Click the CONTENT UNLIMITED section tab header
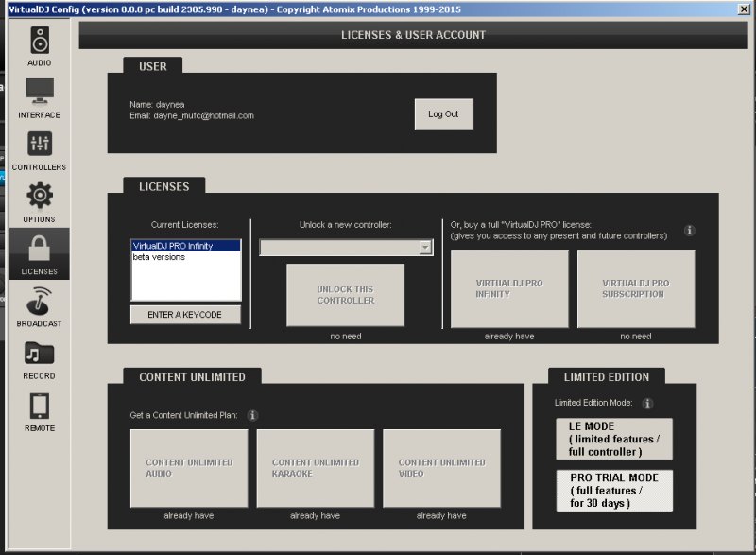The width and height of the screenshot is (756, 555). coord(193,376)
